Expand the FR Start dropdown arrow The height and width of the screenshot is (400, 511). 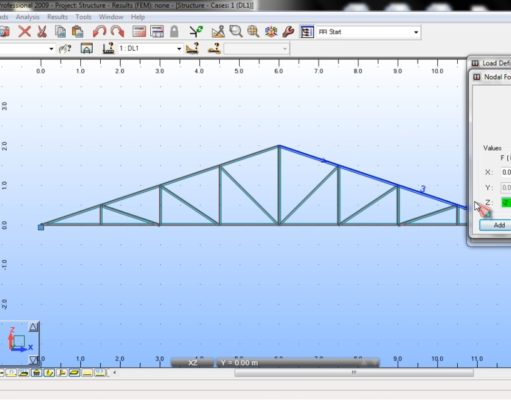point(416,32)
